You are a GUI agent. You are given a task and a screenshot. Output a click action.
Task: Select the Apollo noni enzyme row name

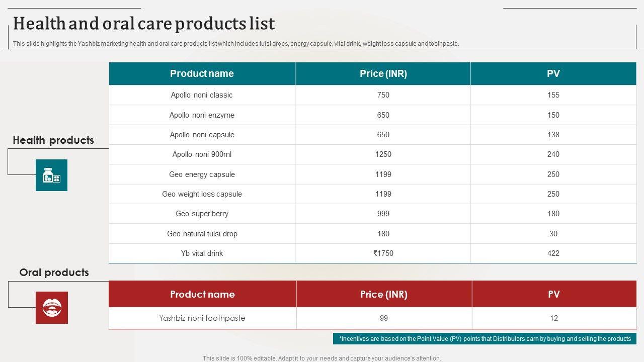[202, 115]
